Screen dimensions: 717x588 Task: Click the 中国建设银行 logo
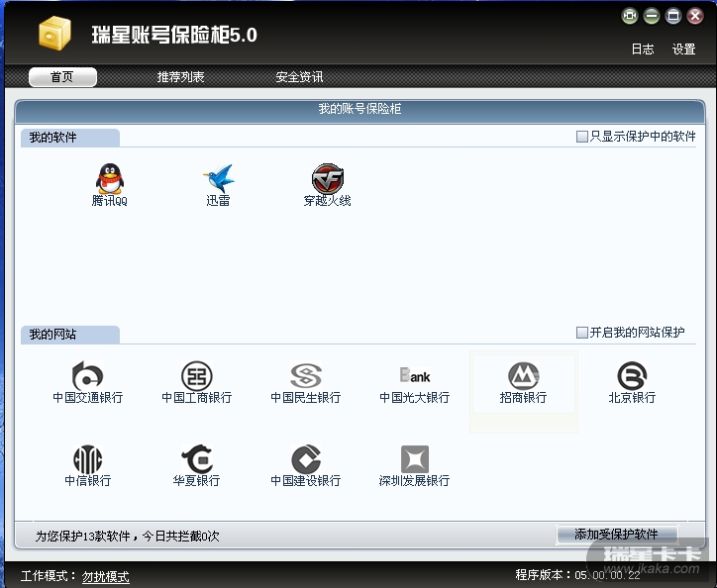point(306,458)
